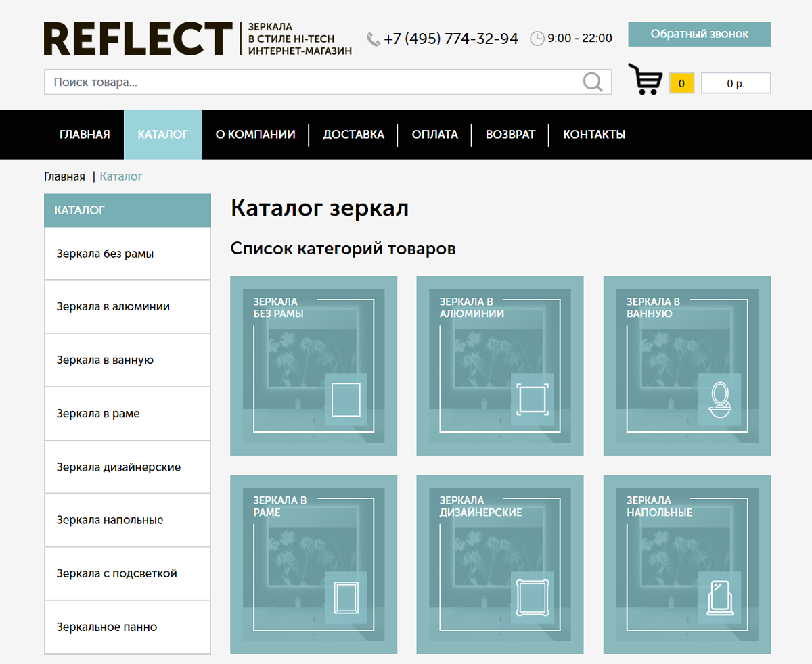Go to the Доставка menu page
Viewport: 812px width, 664px height.
pos(353,135)
